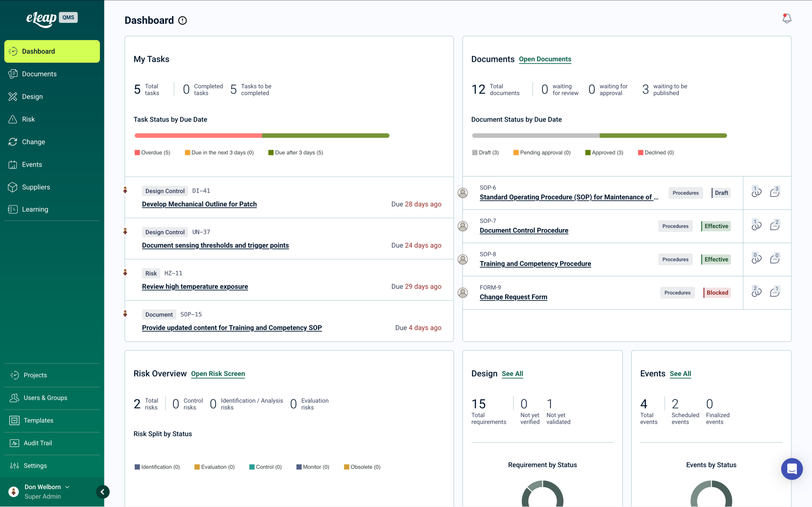The image size is (812, 507).
Task: Click the notification bell icon
Action: pyautogui.click(x=787, y=18)
